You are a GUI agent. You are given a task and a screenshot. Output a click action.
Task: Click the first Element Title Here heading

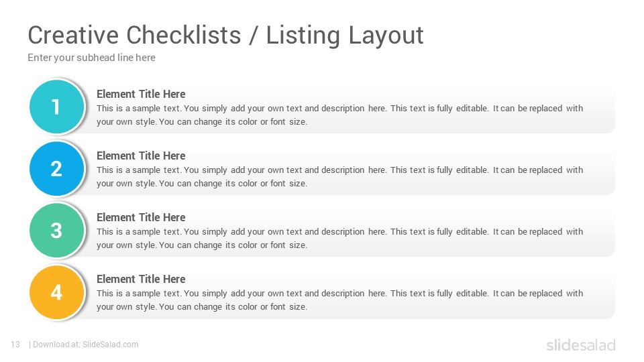click(141, 94)
